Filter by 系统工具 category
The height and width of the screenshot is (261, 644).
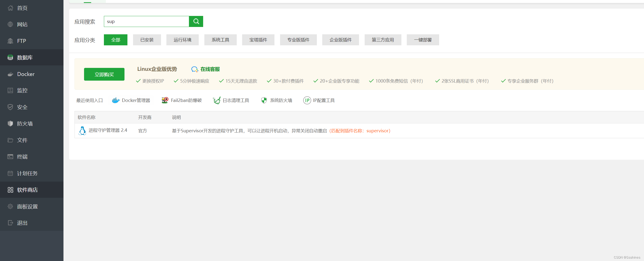coord(220,40)
